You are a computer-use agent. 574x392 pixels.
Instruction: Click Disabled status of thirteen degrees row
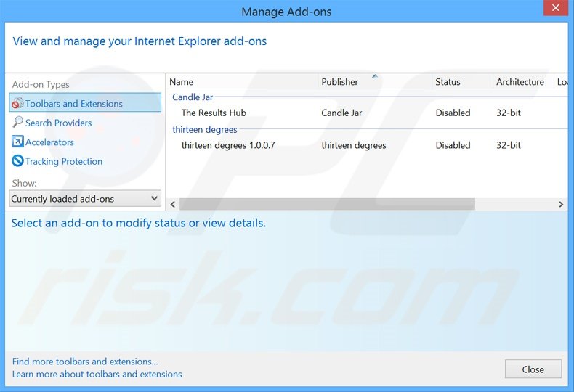click(453, 145)
